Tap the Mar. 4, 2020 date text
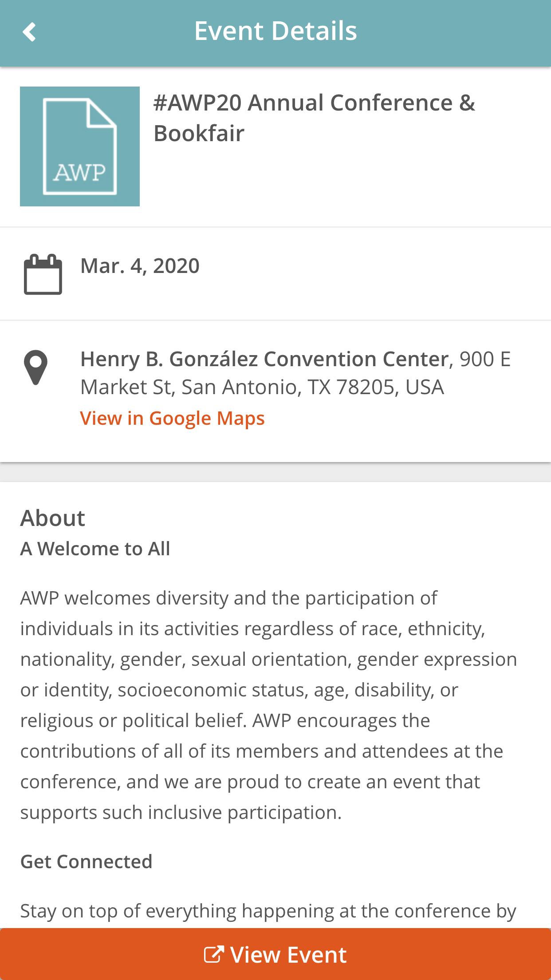Image resolution: width=551 pixels, height=980 pixels. pos(140,266)
